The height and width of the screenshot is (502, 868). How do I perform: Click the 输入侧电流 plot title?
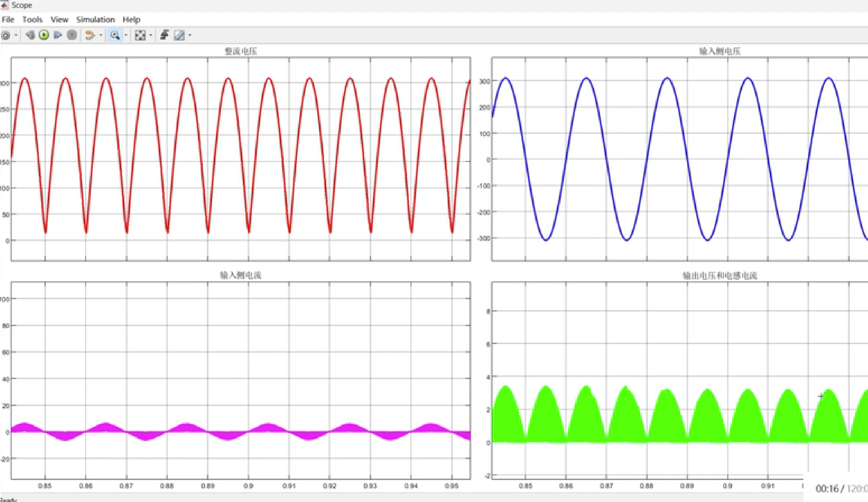coord(241,275)
